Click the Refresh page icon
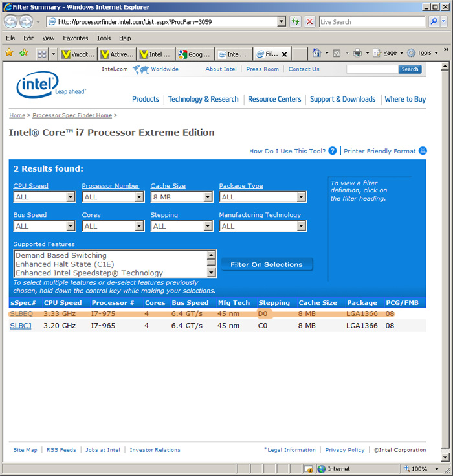 coord(295,21)
